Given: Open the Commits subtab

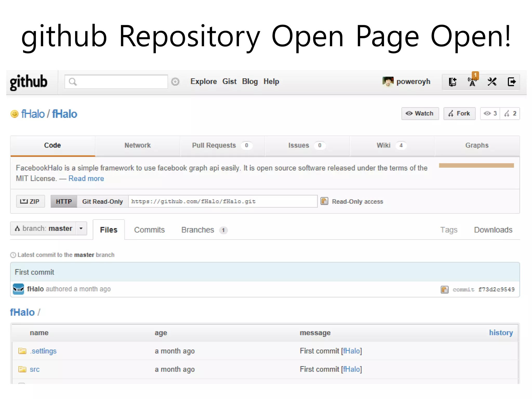Looking at the screenshot, I should click(149, 230).
